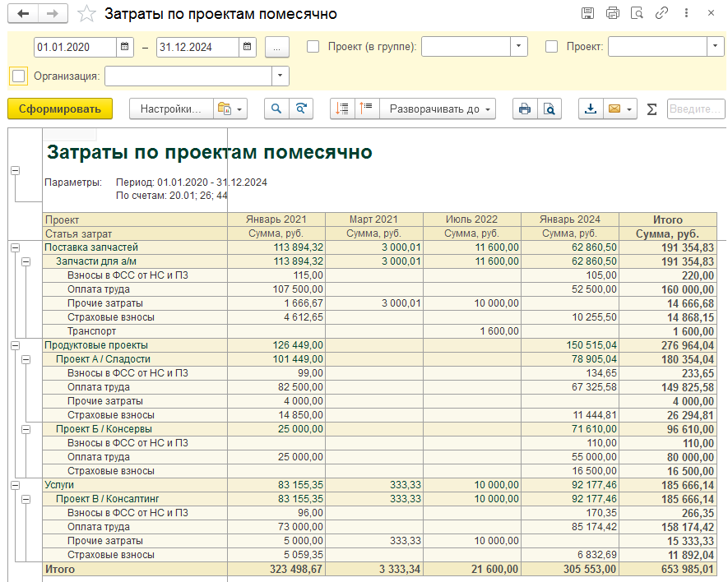The height and width of the screenshot is (582, 728).
Task: Open the three-dots more menu
Action: [x=686, y=13]
